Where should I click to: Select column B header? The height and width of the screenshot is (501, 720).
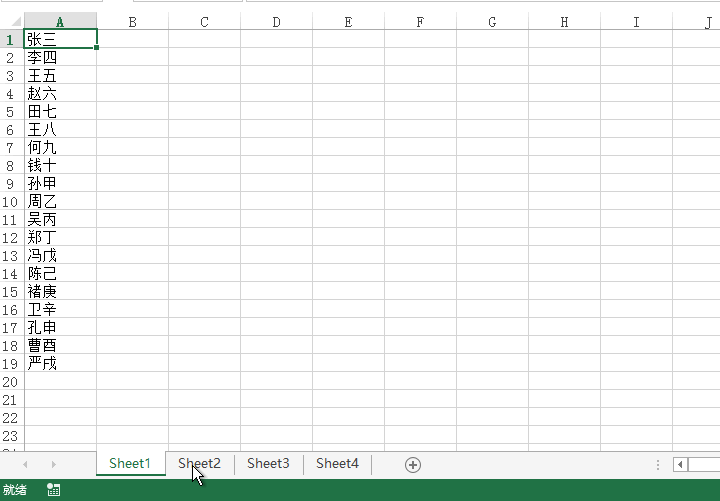coord(132,22)
